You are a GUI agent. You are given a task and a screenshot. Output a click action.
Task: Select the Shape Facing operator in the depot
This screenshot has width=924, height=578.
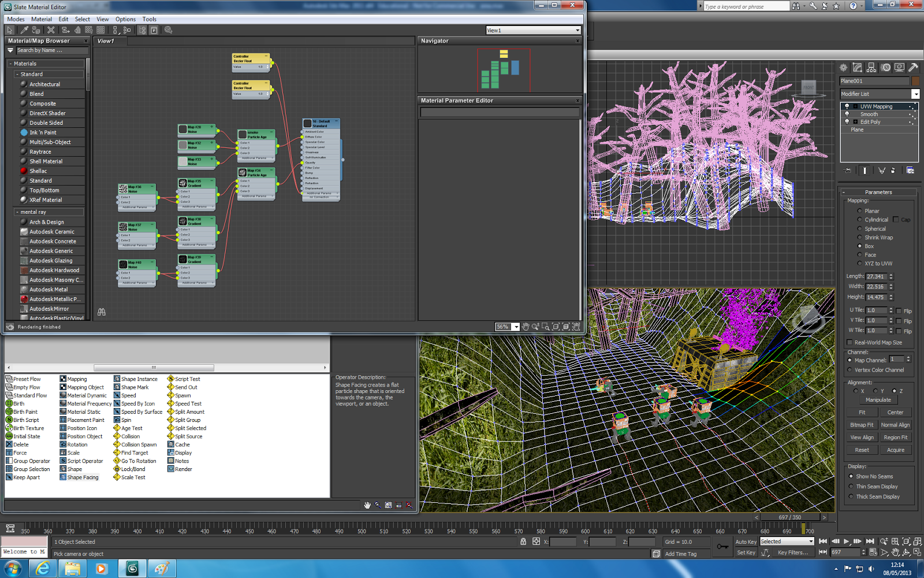[81, 477]
